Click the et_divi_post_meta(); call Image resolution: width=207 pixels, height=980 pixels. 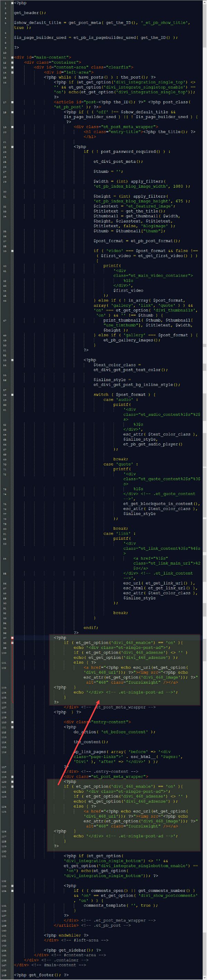click(x=118, y=161)
